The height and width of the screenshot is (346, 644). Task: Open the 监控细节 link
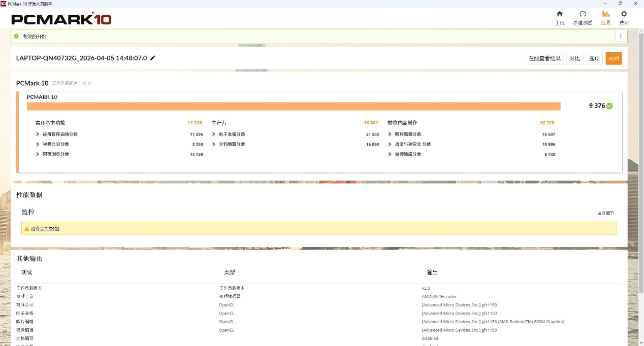[605, 213]
